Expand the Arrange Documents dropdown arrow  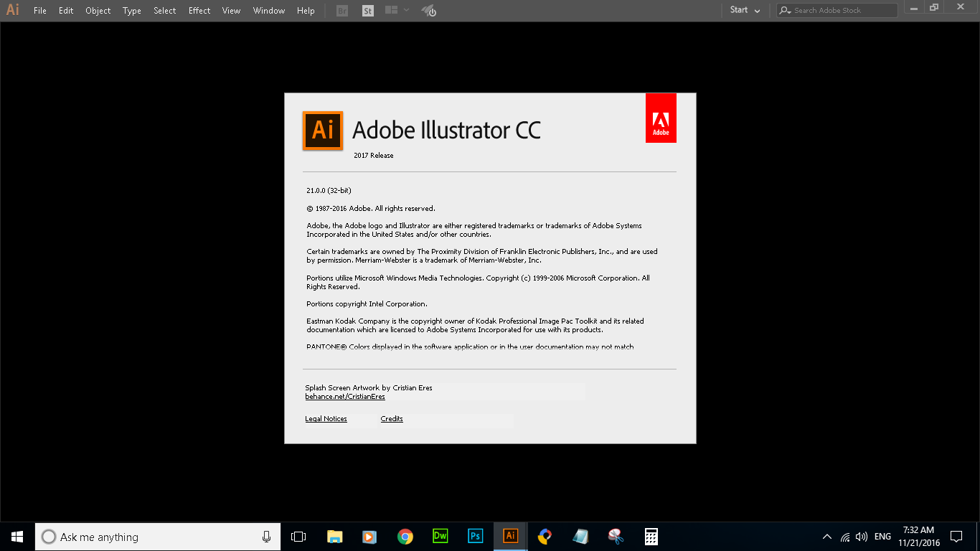(407, 10)
